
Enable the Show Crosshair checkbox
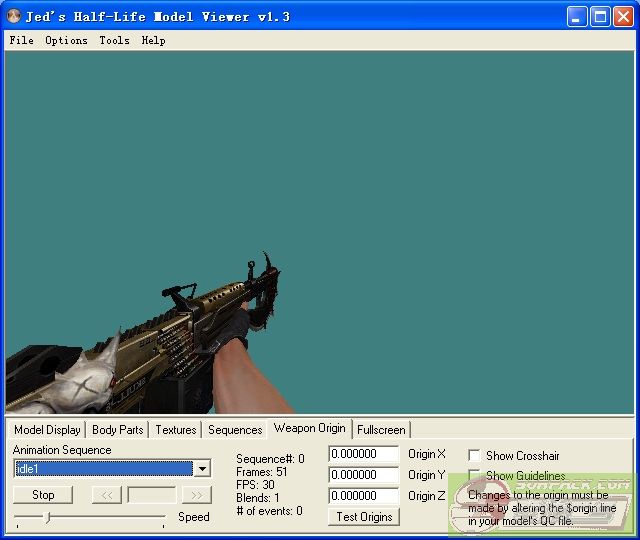tap(474, 455)
